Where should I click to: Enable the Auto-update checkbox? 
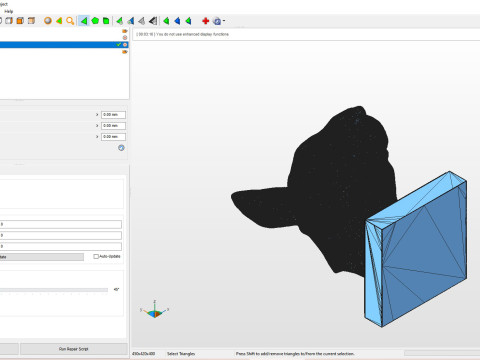[96, 256]
